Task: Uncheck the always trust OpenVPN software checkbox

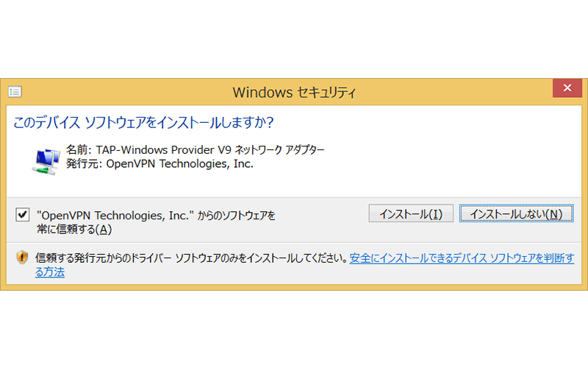Action: pyautogui.click(x=22, y=214)
